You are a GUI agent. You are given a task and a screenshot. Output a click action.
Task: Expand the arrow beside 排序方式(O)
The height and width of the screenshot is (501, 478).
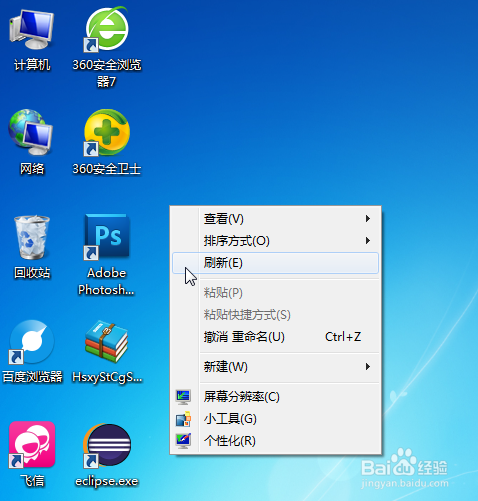click(x=368, y=241)
